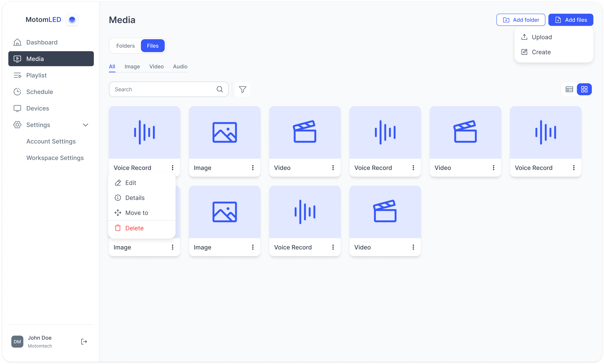Click the Motomtech workspace label

coord(40,346)
